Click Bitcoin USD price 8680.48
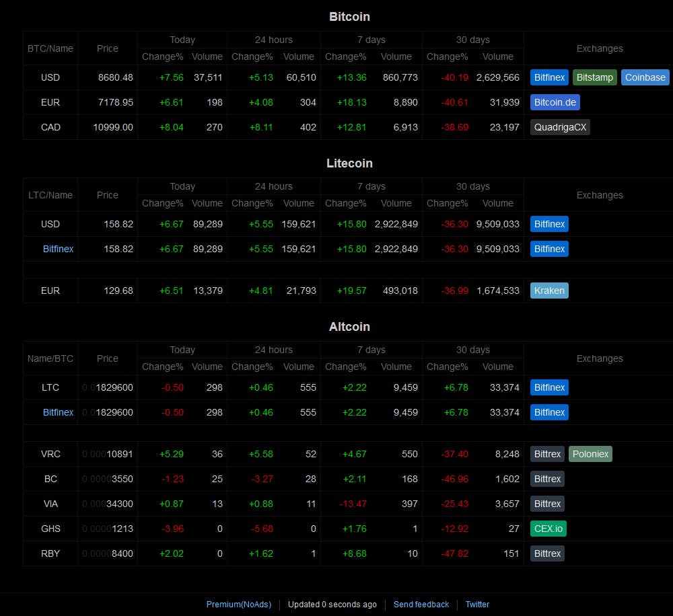 coord(116,77)
